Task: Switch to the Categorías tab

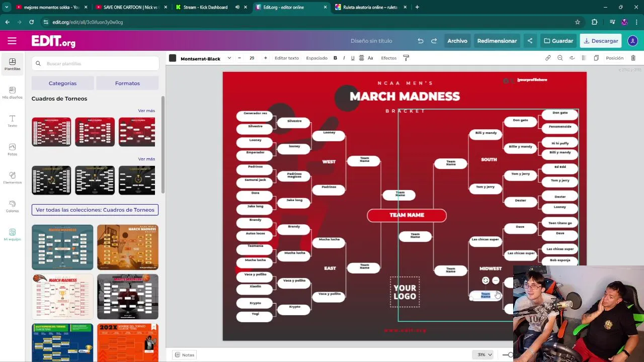Action: coord(62,83)
